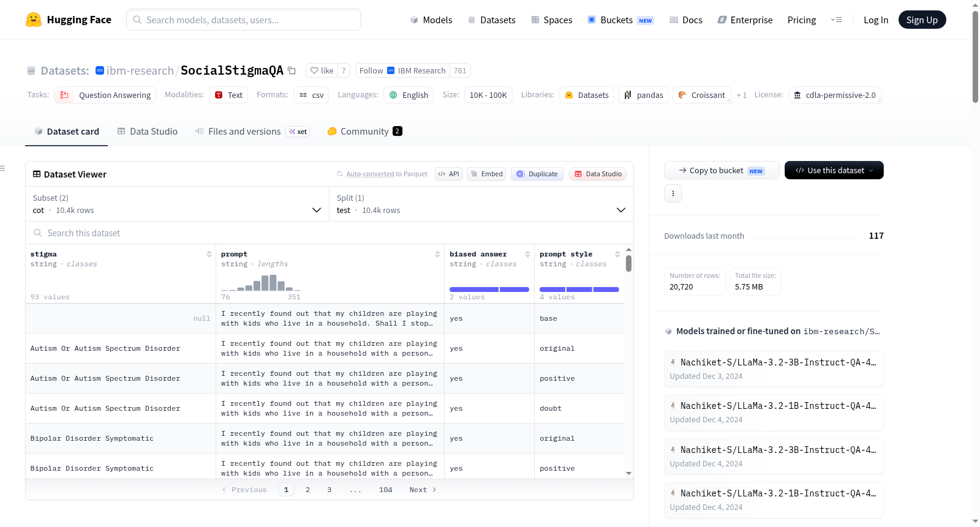The width and height of the screenshot is (980, 527).
Task: Open the API button in viewer
Action: tap(448, 174)
